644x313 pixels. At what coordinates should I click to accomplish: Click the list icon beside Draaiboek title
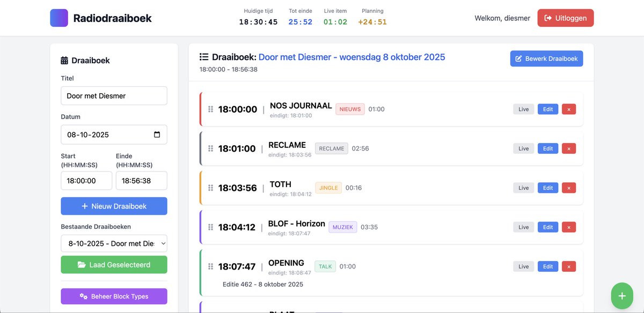point(204,57)
